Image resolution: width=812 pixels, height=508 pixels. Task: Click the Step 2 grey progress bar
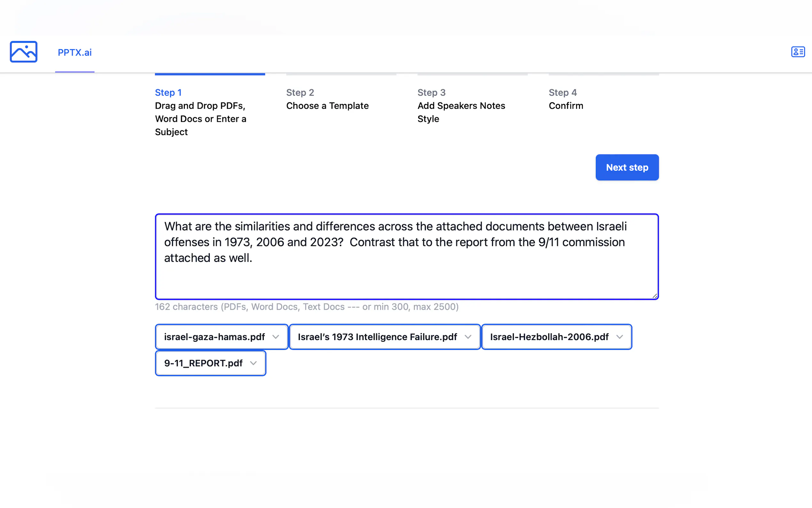[x=341, y=74]
